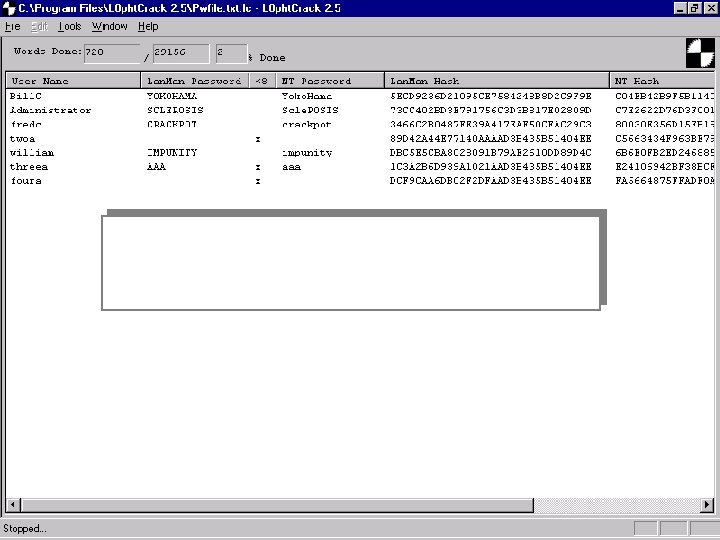Click the <8 marker in twoa row
The height and width of the screenshot is (540, 720).
coord(258,139)
